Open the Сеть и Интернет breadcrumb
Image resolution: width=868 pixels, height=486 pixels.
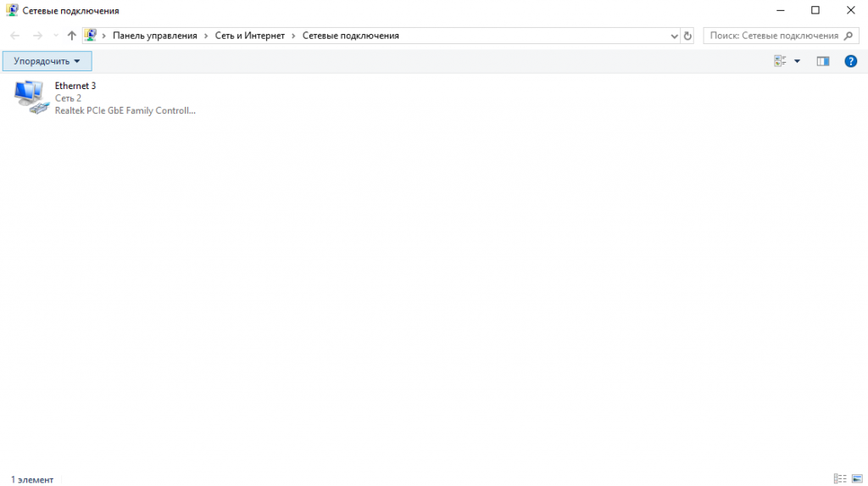250,36
